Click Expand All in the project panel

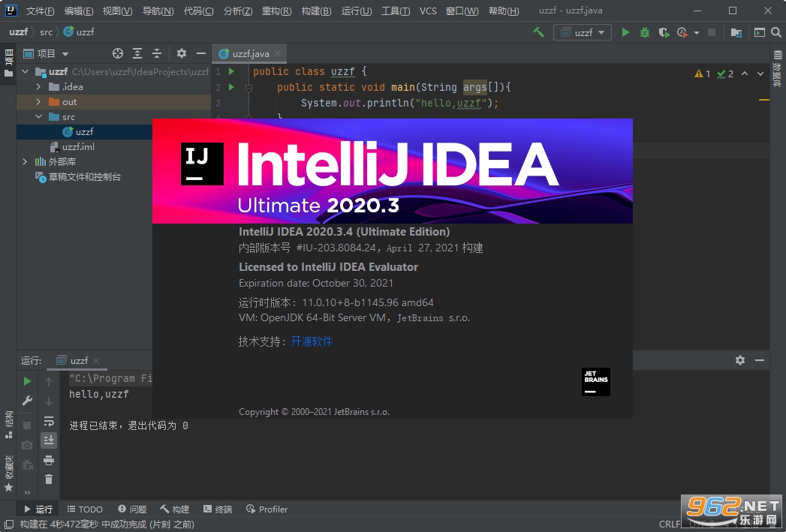click(137, 53)
